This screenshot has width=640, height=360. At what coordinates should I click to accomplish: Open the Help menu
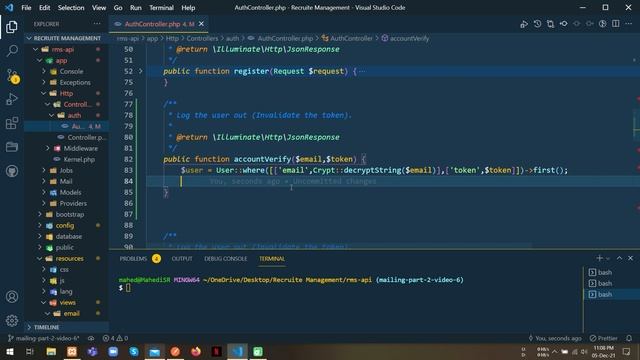188,8
